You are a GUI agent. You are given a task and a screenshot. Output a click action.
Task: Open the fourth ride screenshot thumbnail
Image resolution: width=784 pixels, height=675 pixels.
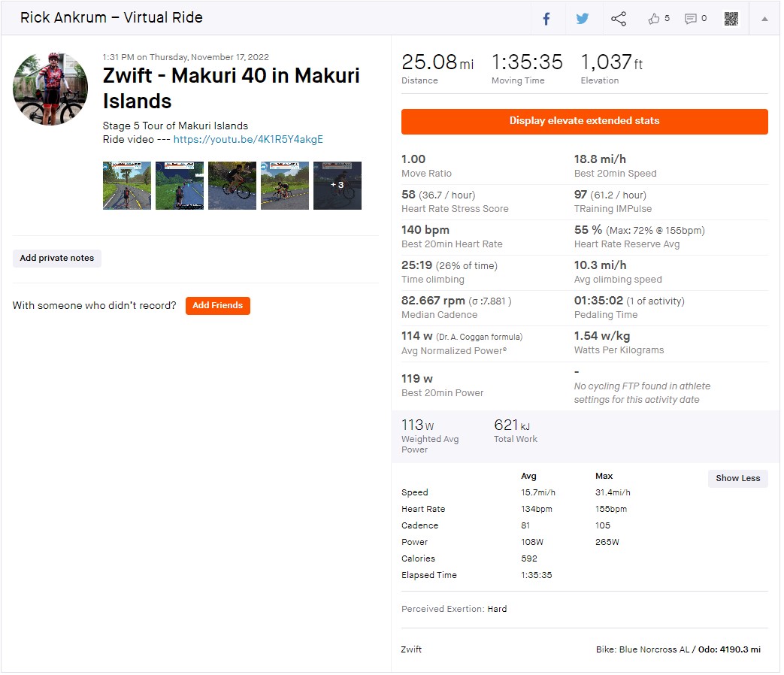coord(286,186)
